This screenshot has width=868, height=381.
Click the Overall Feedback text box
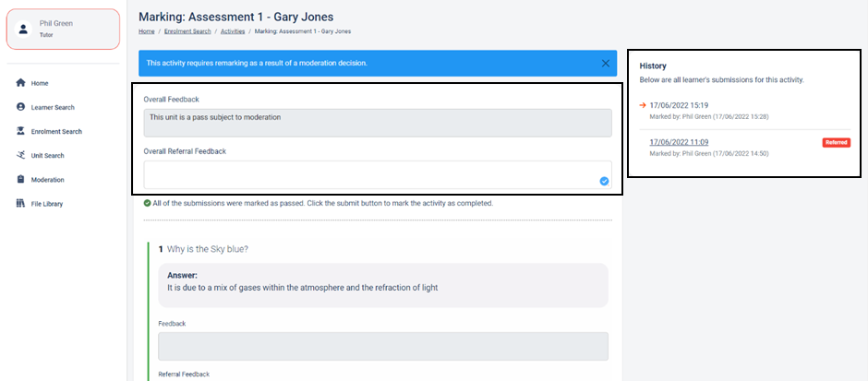(378, 123)
